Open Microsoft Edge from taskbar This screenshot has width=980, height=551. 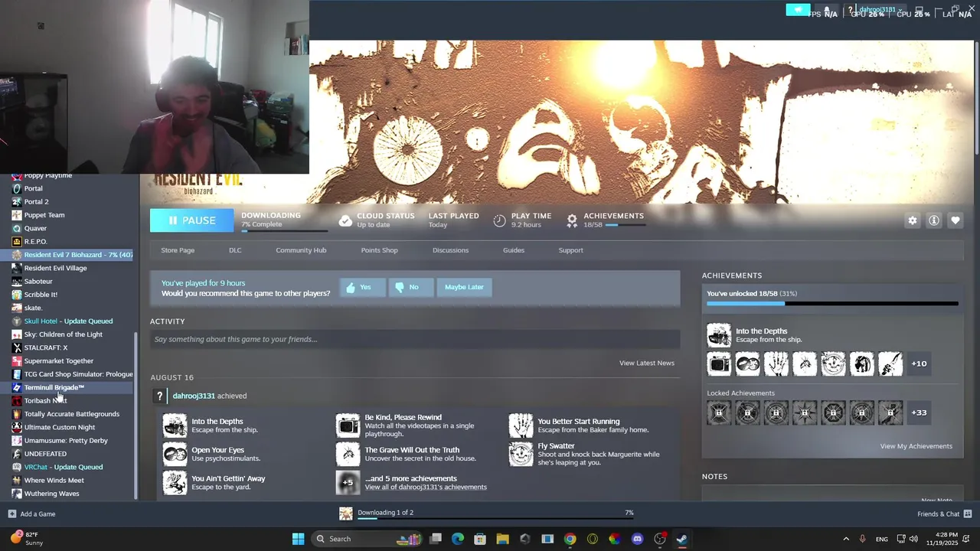coord(458,539)
